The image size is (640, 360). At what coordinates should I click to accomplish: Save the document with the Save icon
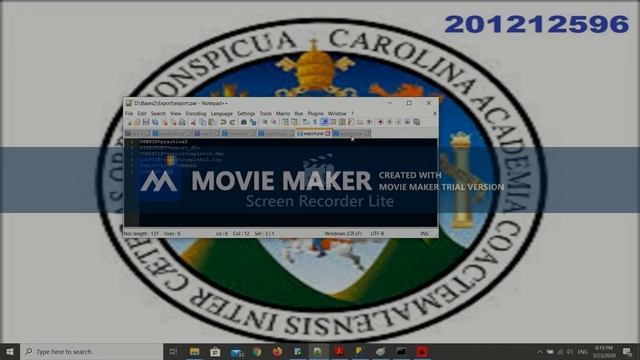pyautogui.click(x=146, y=122)
